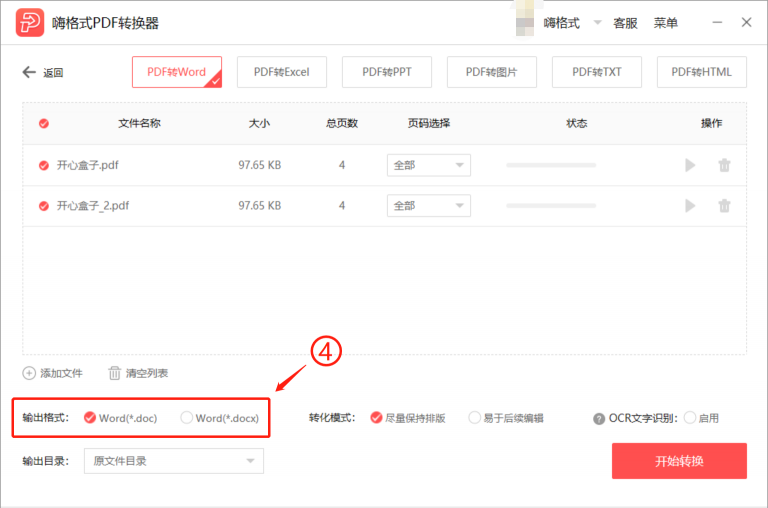The image size is (768, 508).
Task: Click the file name 开心盒子.pdf
Action: [x=88, y=165]
